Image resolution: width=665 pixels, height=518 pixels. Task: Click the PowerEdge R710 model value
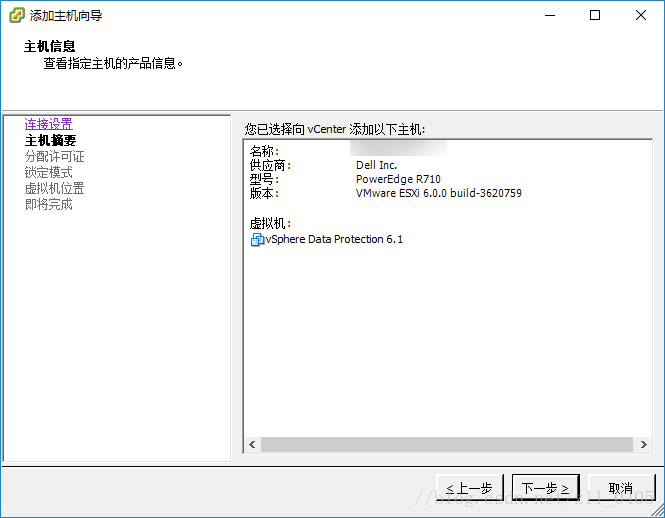tap(398, 179)
